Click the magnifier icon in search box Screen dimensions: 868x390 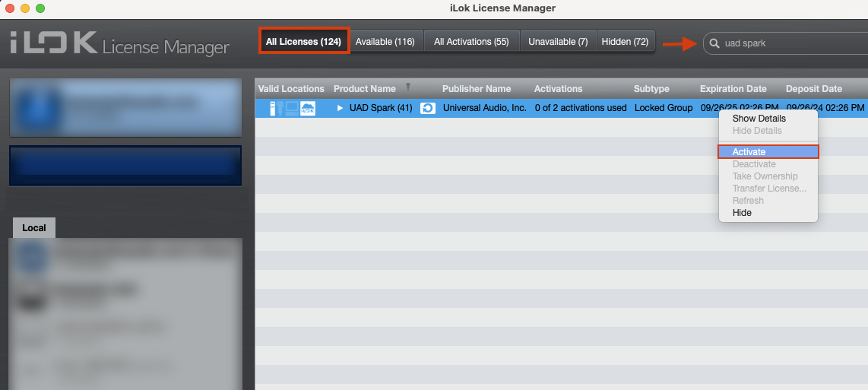[714, 43]
